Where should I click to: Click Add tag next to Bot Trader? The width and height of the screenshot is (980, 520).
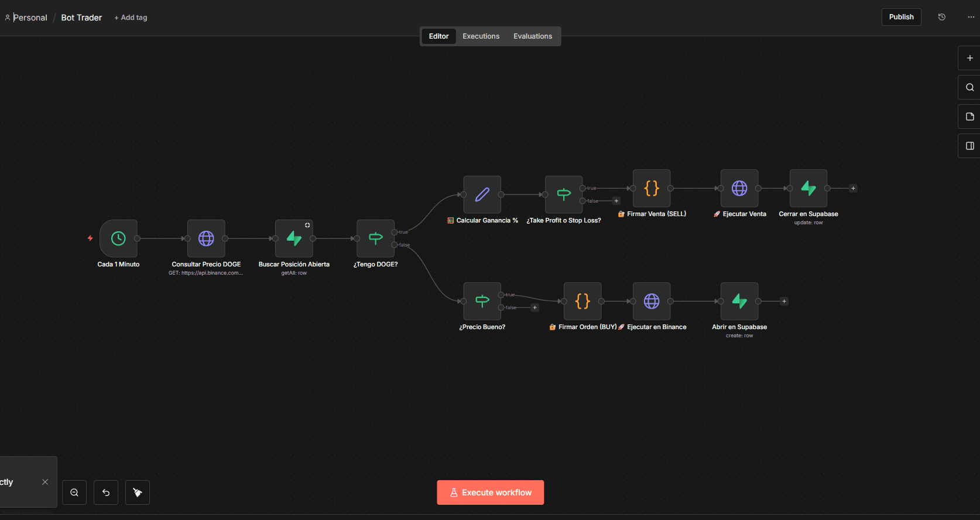tap(131, 18)
